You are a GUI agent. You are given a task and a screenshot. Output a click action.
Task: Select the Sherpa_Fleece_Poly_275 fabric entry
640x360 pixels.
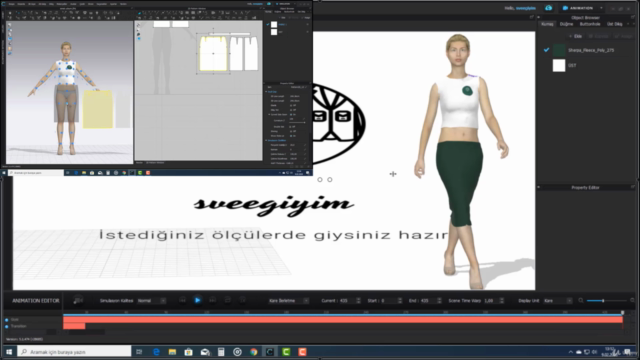(x=591, y=50)
